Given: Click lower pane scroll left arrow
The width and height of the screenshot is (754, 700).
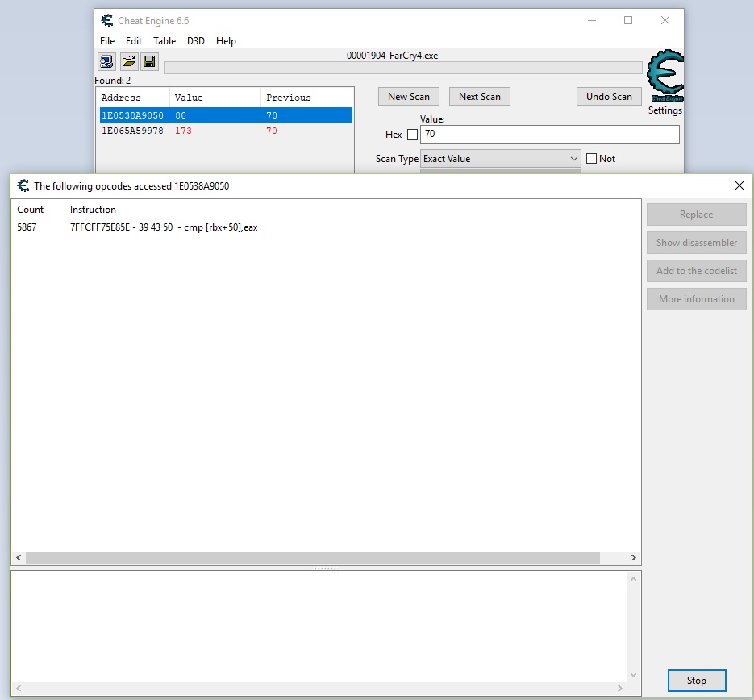Looking at the screenshot, I should coord(19,689).
